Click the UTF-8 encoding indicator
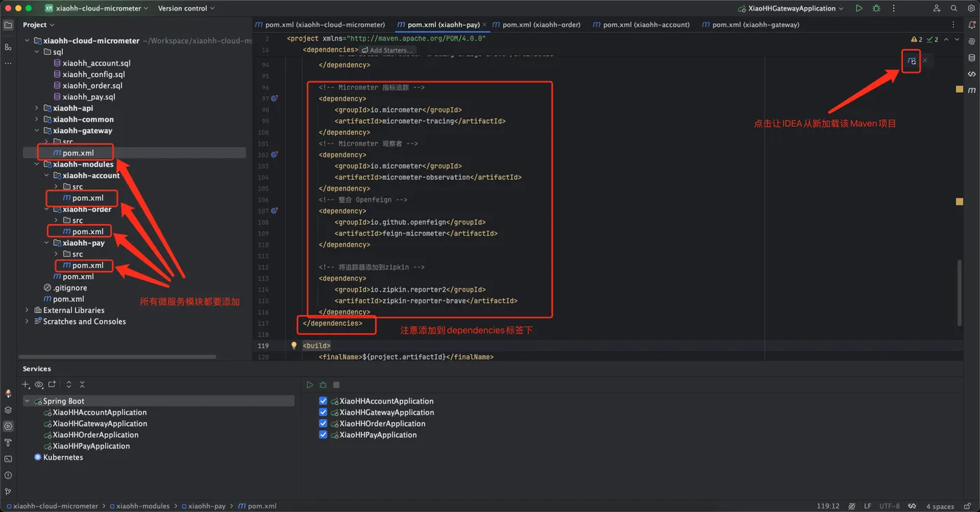The image size is (980, 512). 890,506
